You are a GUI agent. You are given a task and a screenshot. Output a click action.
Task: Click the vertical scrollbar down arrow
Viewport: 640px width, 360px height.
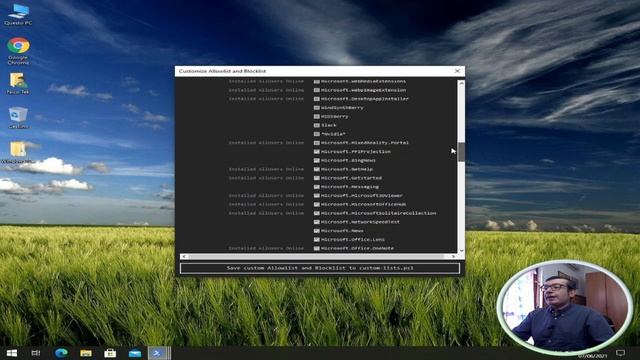pyautogui.click(x=461, y=250)
